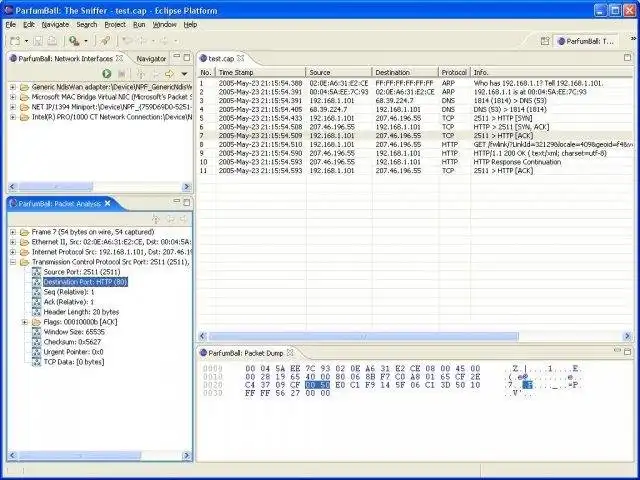Select the ParfumBall: Network Interfaces tab
This screenshot has height=480, width=640.
65,59
